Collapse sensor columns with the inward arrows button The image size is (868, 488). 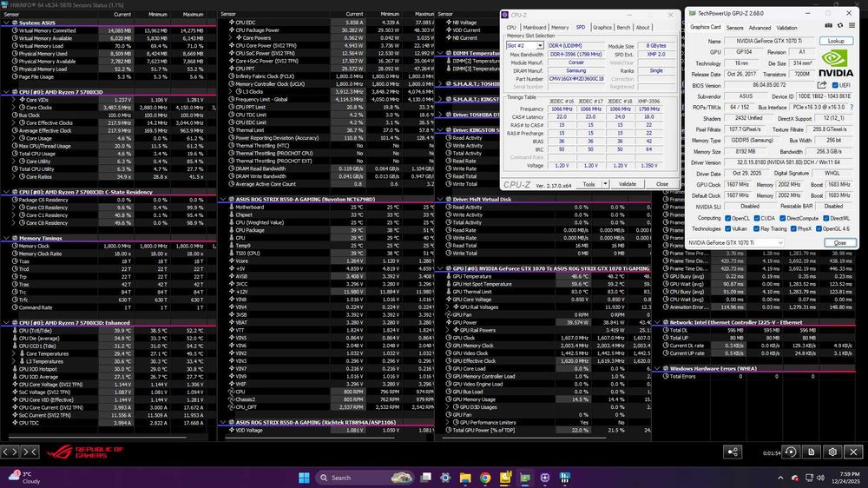coord(30,452)
